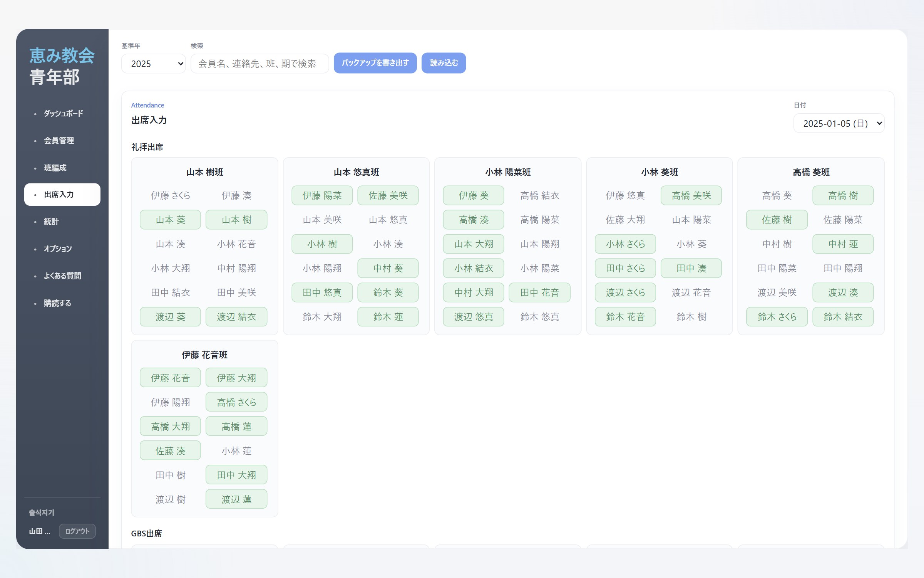This screenshot has width=924, height=578.
Task: Select the active 出席入力 sidebar item
Action: point(62,195)
